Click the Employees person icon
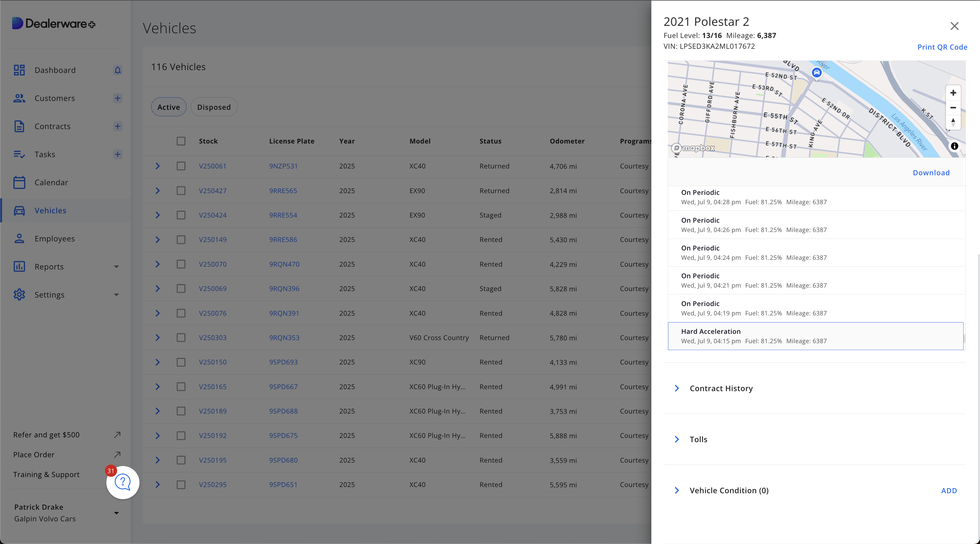 point(19,239)
